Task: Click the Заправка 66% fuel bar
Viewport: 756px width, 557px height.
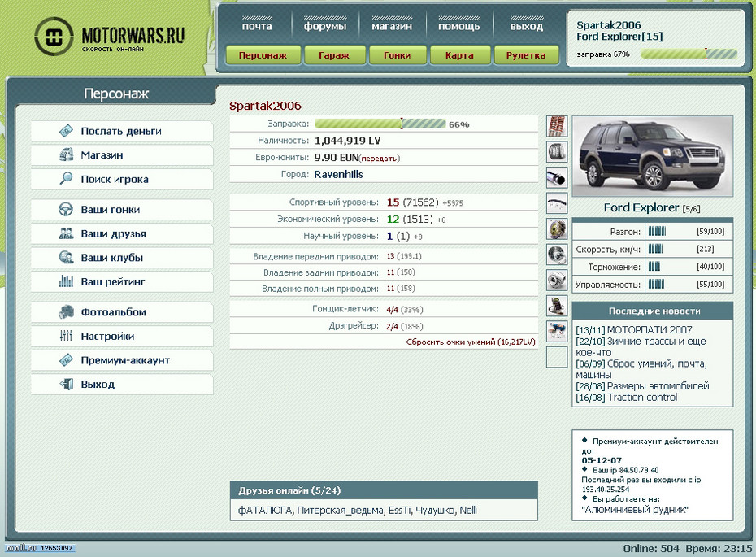Action: pyautogui.click(x=380, y=124)
